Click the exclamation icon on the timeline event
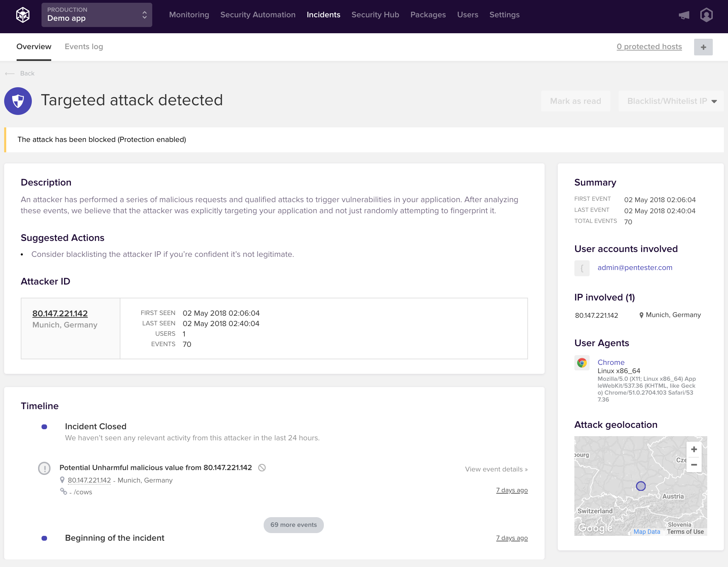This screenshot has width=728, height=567. click(x=44, y=468)
